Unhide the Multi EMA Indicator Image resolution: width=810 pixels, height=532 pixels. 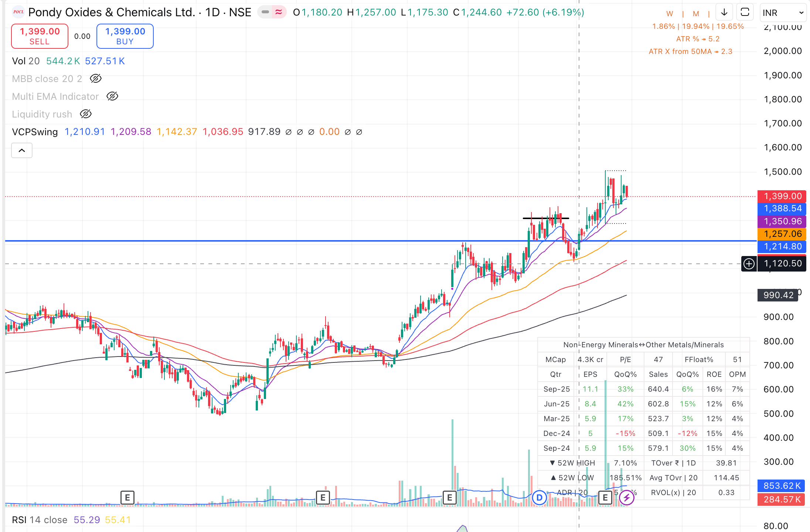click(x=112, y=96)
